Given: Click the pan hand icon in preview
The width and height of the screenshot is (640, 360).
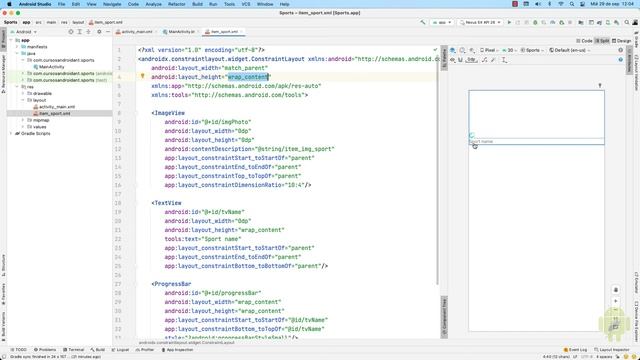Looking at the screenshot, I should [x=616, y=290].
